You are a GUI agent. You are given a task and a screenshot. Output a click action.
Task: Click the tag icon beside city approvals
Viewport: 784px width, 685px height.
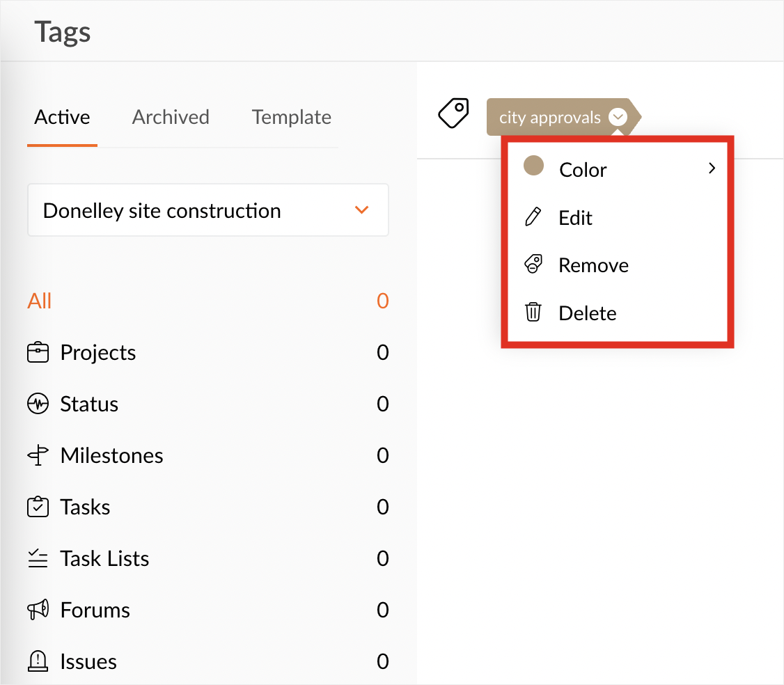tap(453, 113)
